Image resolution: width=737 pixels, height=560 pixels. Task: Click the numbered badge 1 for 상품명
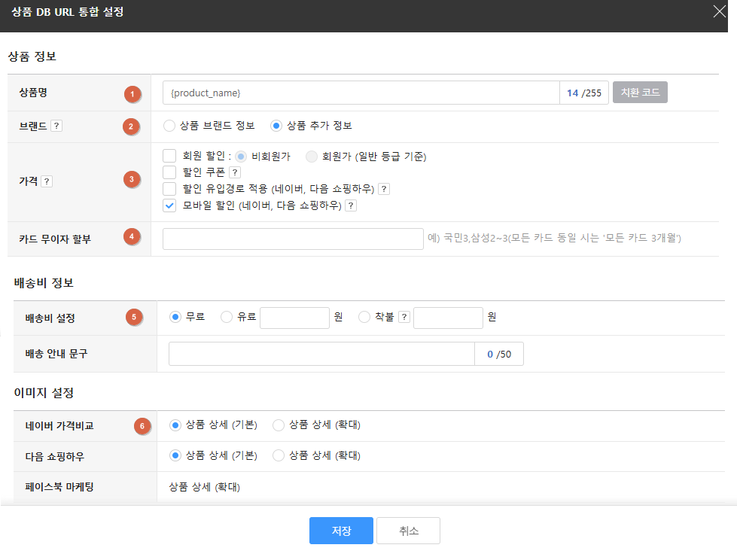pos(132,94)
